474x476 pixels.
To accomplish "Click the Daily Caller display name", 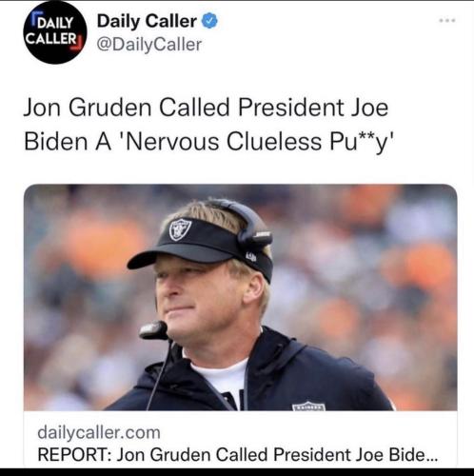I will 147,21.
